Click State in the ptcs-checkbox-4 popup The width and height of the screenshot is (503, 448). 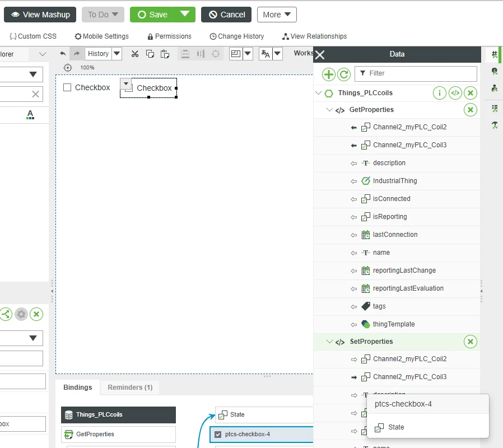[428, 427]
